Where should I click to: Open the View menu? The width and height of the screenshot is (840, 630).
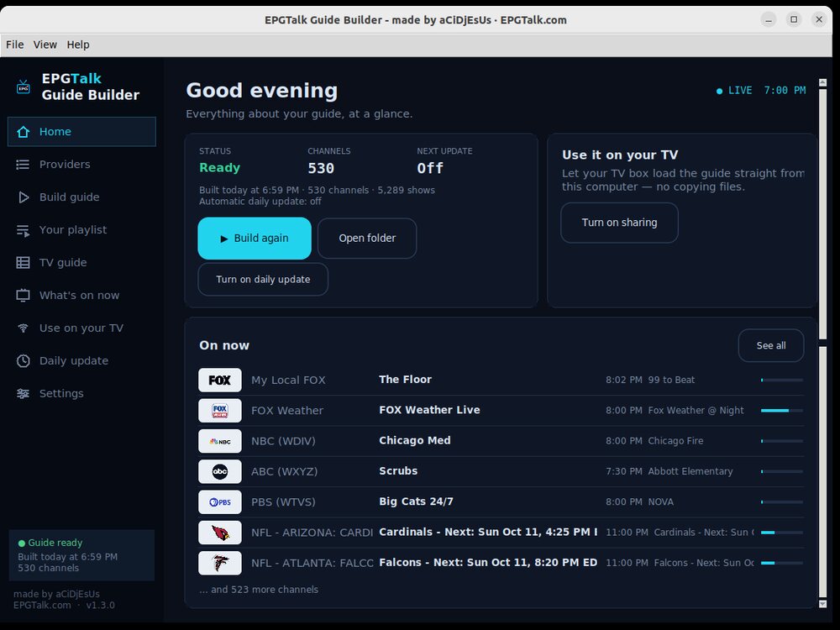pos(45,45)
